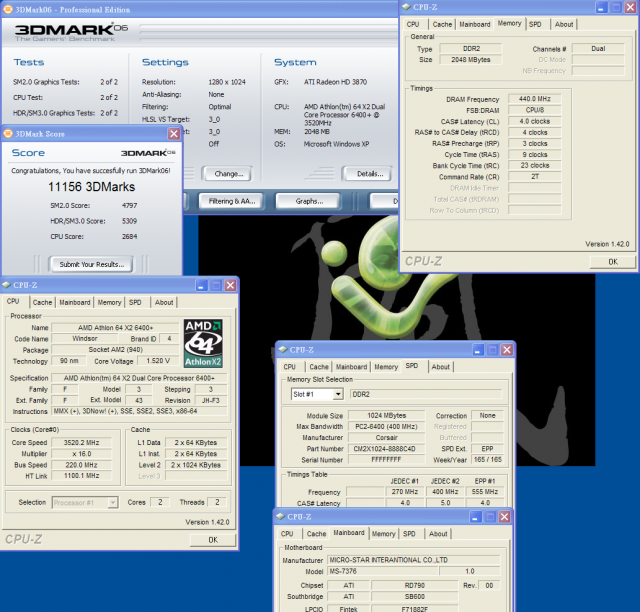Click the AMD 64 Athlon X2 logo
The height and width of the screenshot is (612, 640).
coord(203,343)
